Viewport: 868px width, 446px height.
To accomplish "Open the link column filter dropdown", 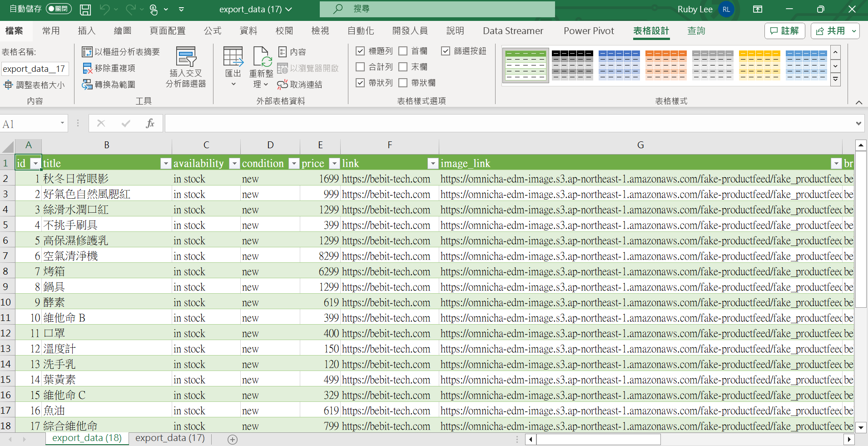I will (x=433, y=163).
